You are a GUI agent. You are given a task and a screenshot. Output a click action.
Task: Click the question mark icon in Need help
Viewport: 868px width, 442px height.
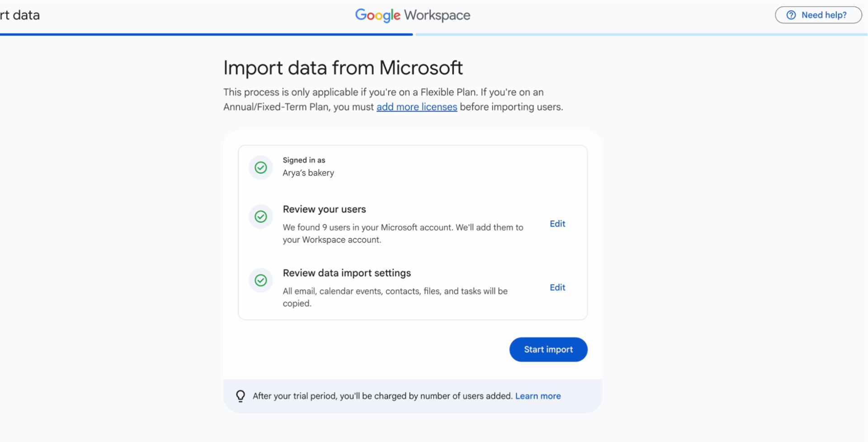click(791, 15)
